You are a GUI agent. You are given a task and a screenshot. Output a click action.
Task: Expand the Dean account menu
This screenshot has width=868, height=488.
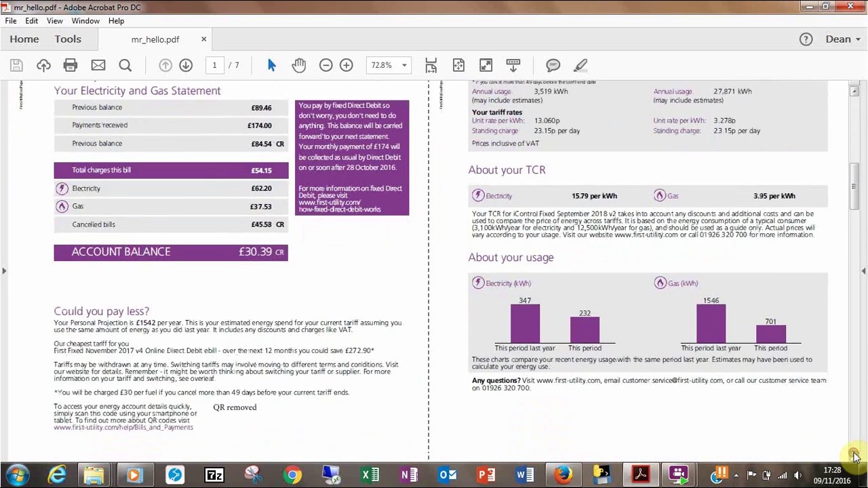coord(843,39)
